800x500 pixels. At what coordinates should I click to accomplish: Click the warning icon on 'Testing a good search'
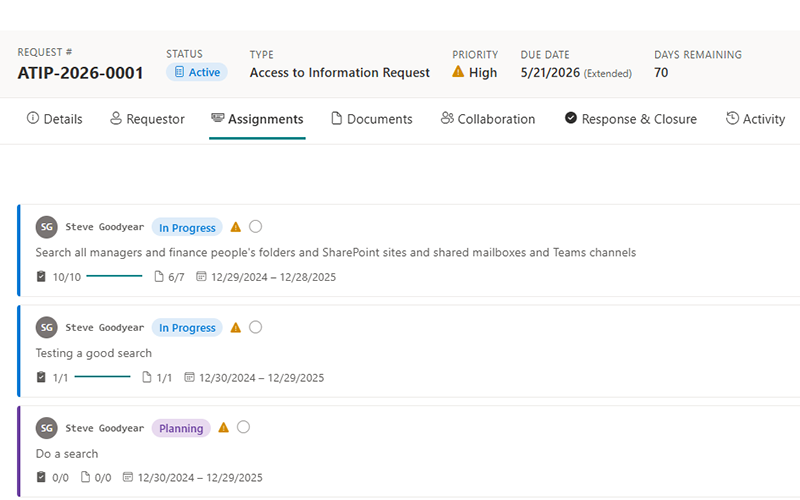[x=236, y=327]
